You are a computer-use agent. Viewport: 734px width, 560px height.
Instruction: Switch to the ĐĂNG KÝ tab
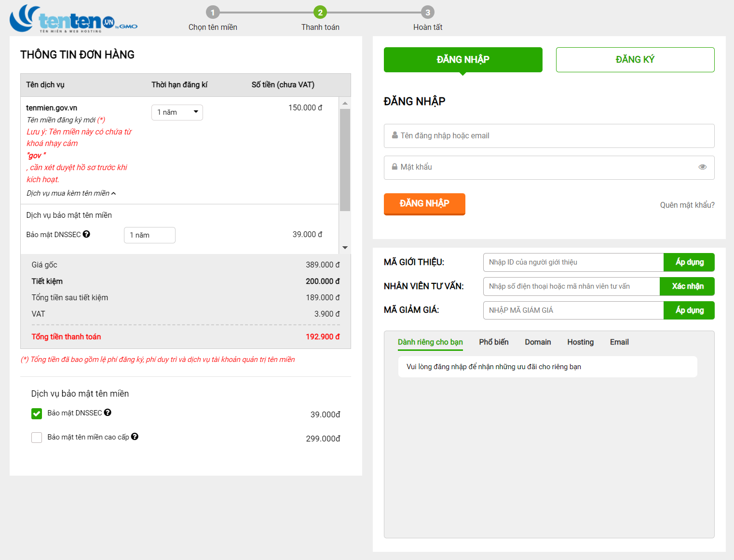pyautogui.click(x=635, y=60)
